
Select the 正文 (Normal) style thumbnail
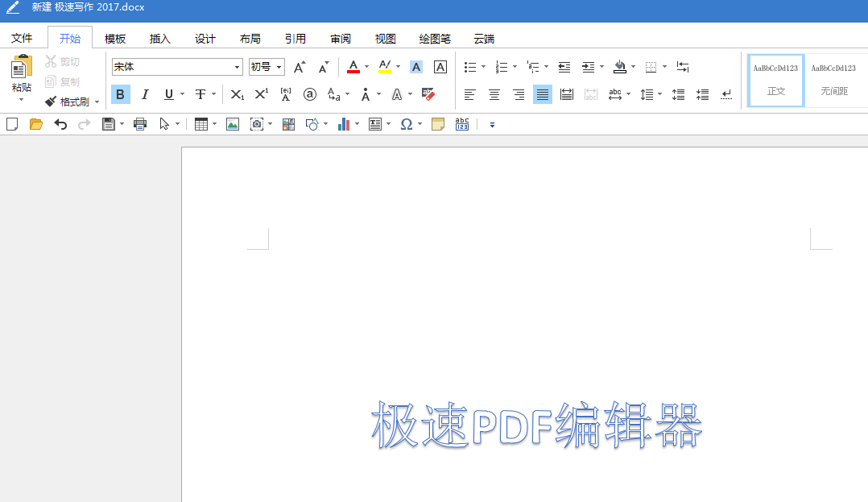(775, 81)
